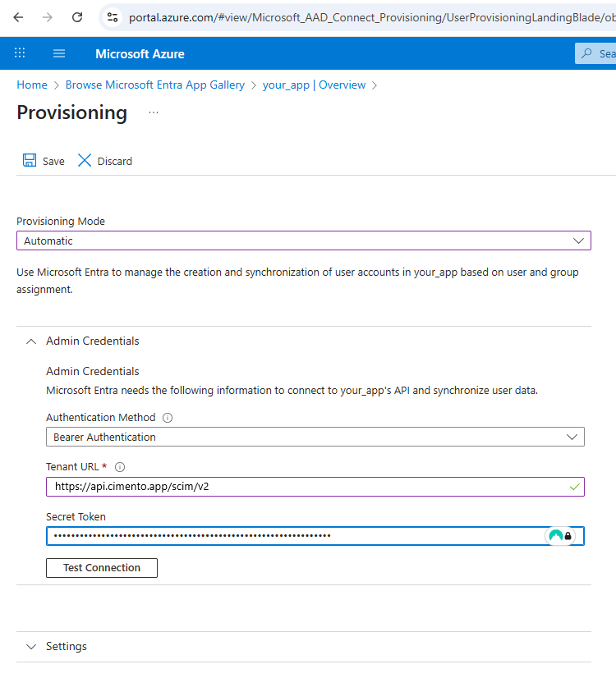Collapse the Admin Credentials section
Image resolution: width=616 pixels, height=678 pixels.
[31, 341]
